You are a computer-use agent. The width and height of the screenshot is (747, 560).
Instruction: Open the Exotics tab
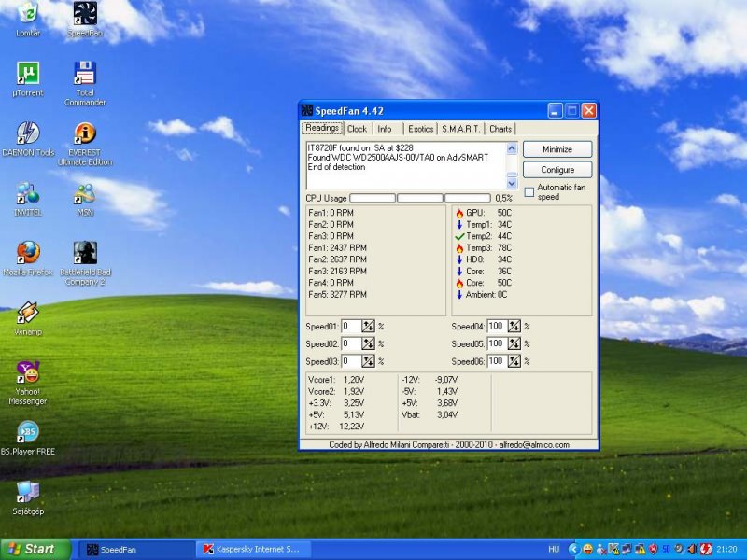421,129
